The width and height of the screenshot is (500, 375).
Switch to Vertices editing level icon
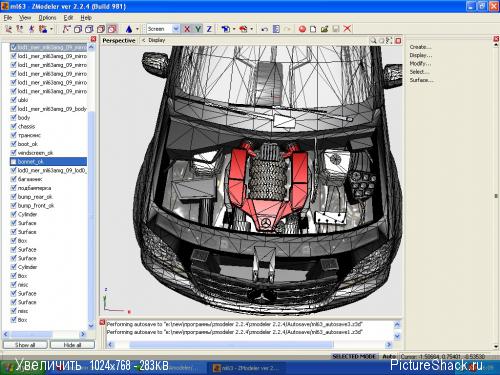pyautogui.click(x=8, y=29)
